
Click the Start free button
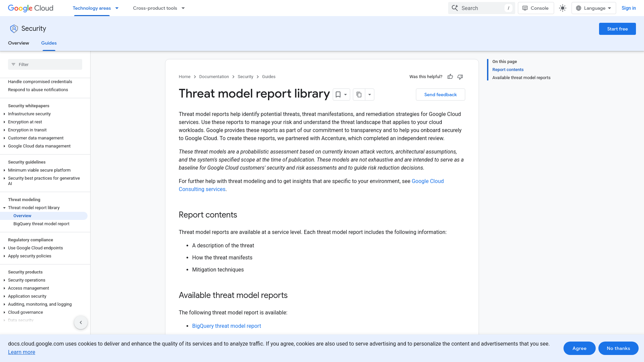pos(618,29)
